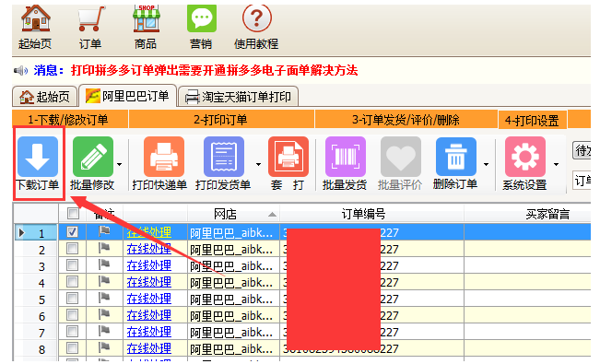
Task: Click the flag icon in row 8
Action: (104, 348)
